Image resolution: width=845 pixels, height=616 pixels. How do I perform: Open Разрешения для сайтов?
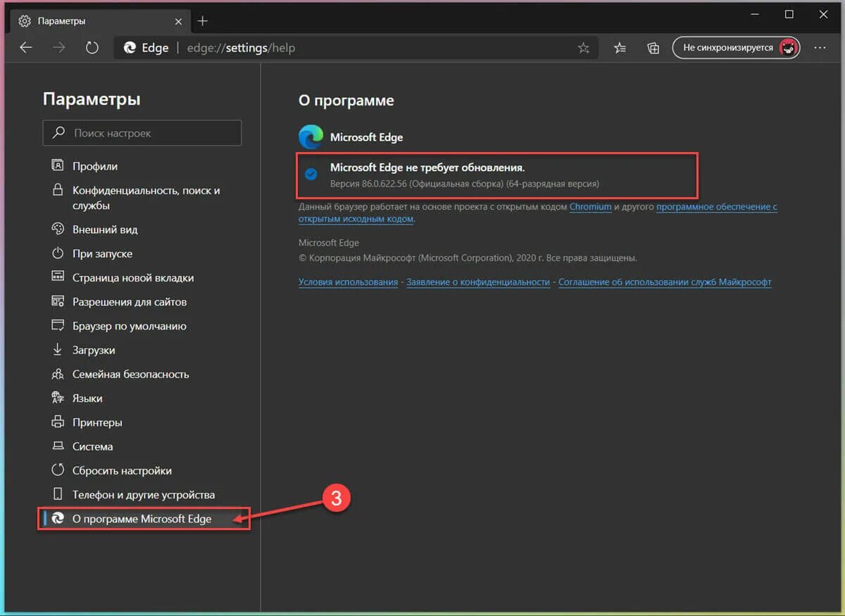pyautogui.click(x=130, y=302)
